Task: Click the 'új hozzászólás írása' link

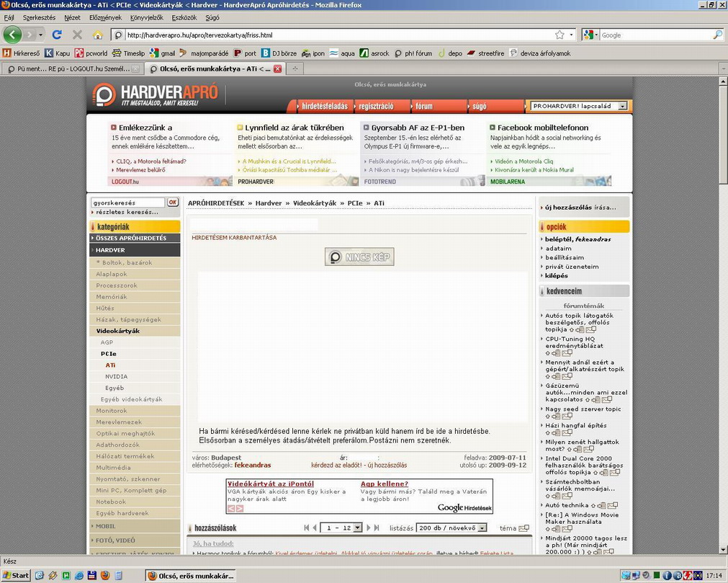Action: (x=580, y=208)
